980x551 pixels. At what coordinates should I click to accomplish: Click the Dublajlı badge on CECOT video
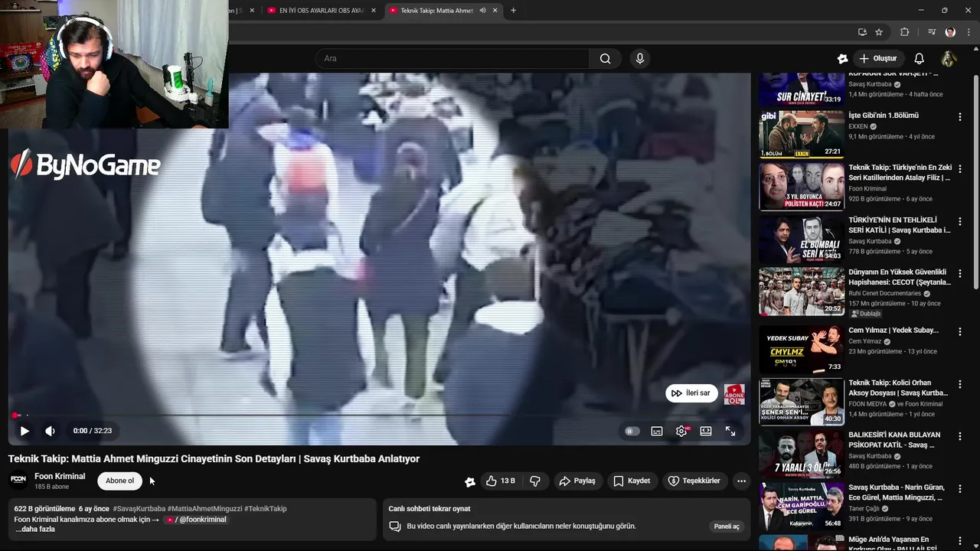(x=866, y=314)
